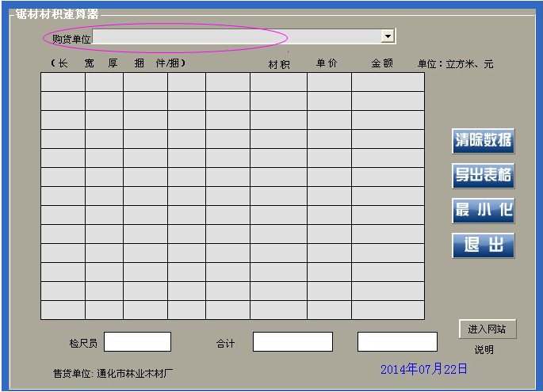Select the last-row cell under 长
Image resolution: width=543 pixels, height=392 pixels.
(63, 310)
